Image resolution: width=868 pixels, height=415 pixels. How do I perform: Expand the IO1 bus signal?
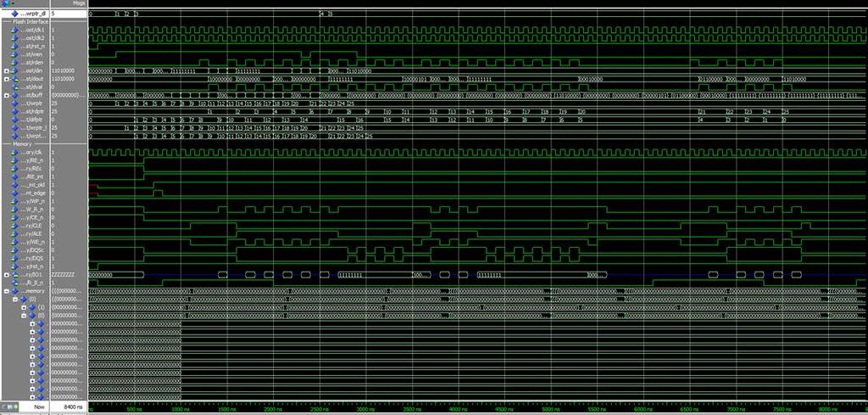point(7,275)
